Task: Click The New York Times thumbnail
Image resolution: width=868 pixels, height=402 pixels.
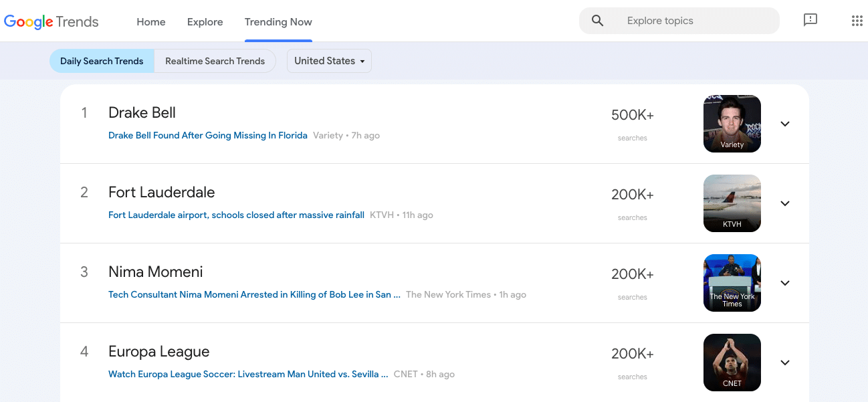Action: 732,283
